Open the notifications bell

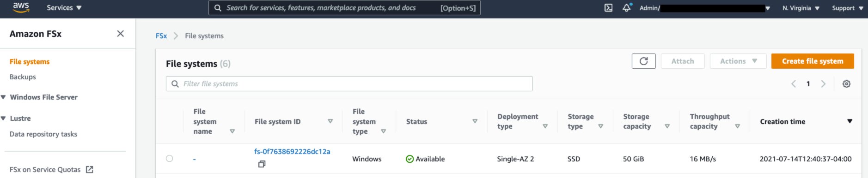627,7
